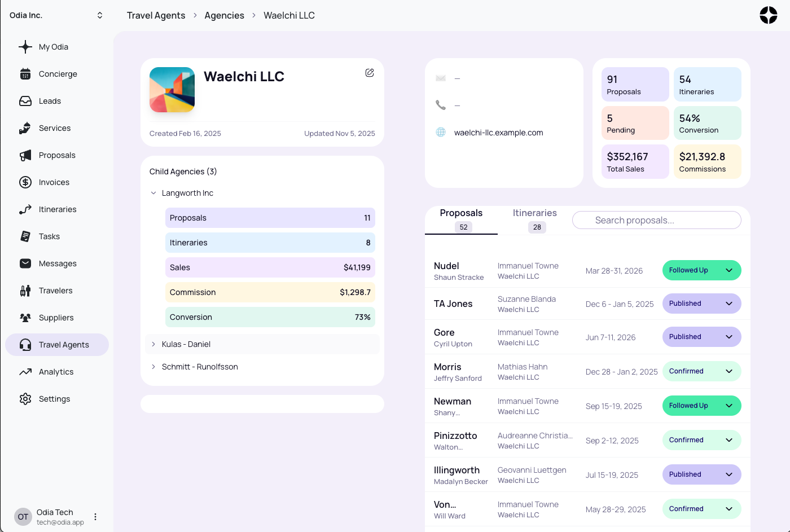Click the Agencies breadcrumb link
Viewport: 790px width, 532px height.
click(x=224, y=15)
